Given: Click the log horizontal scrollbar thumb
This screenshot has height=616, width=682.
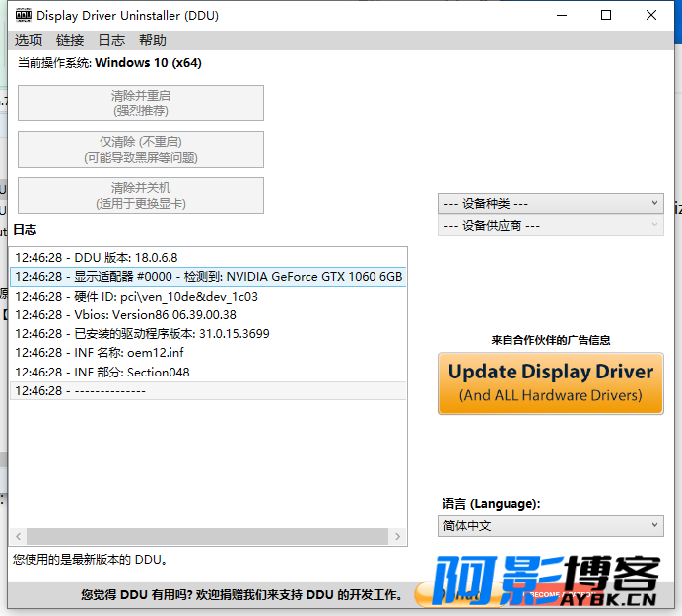Looking at the screenshot, I should tap(208, 537).
